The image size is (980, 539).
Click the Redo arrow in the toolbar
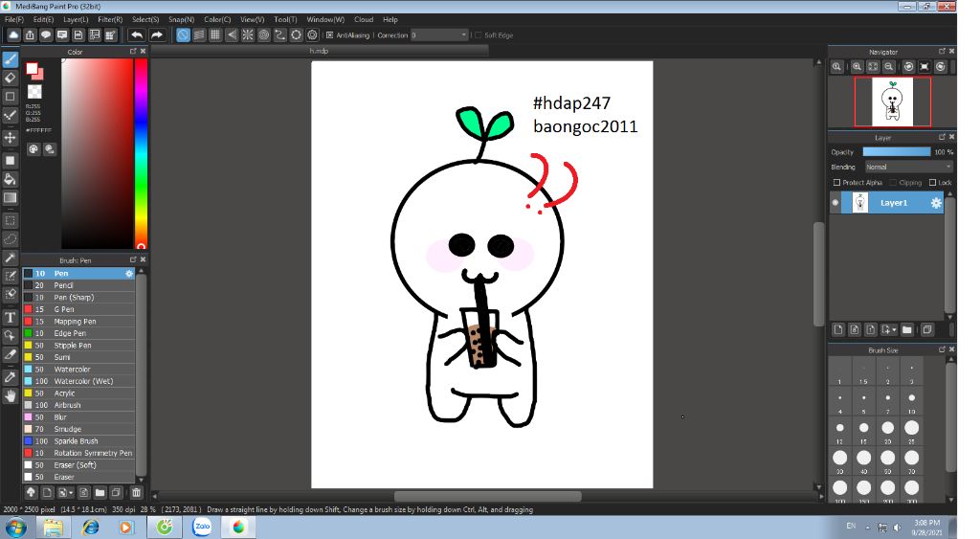(157, 35)
